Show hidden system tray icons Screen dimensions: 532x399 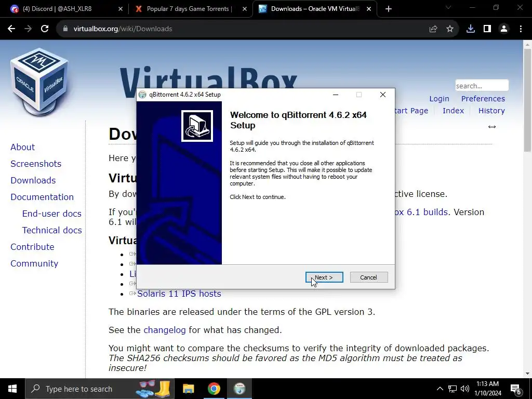click(440, 389)
